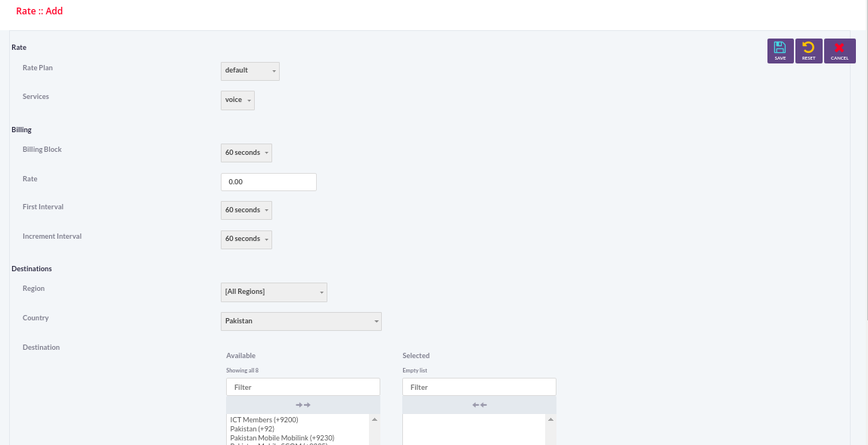Viewport: 868px width, 445px height.
Task: Open the Country Pakistan dropdown
Action: tap(301, 322)
